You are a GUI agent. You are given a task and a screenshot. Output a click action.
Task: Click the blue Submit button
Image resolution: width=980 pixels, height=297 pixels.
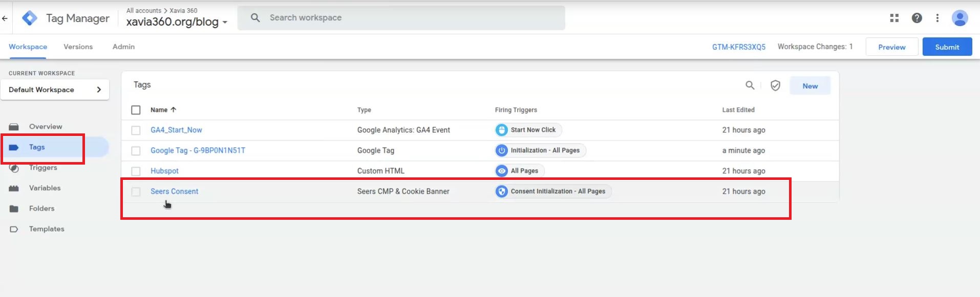point(947,47)
